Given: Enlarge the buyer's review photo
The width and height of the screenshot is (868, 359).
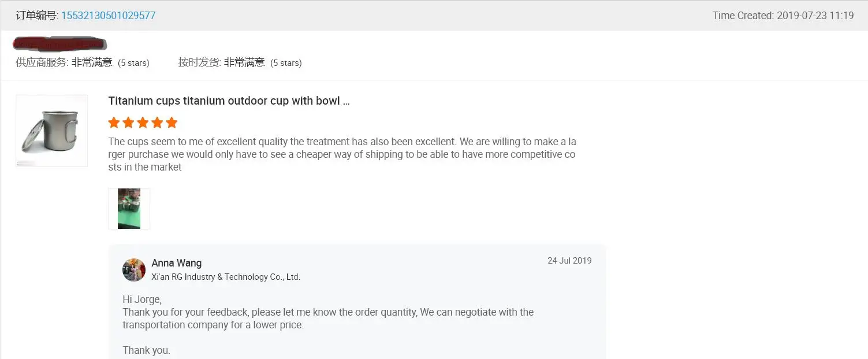Looking at the screenshot, I should pyautogui.click(x=129, y=209).
